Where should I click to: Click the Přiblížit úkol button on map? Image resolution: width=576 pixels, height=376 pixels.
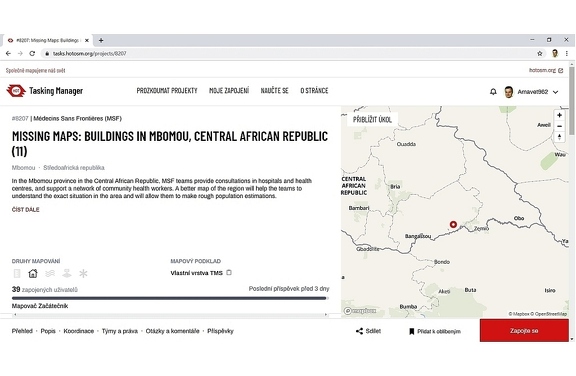[372, 119]
